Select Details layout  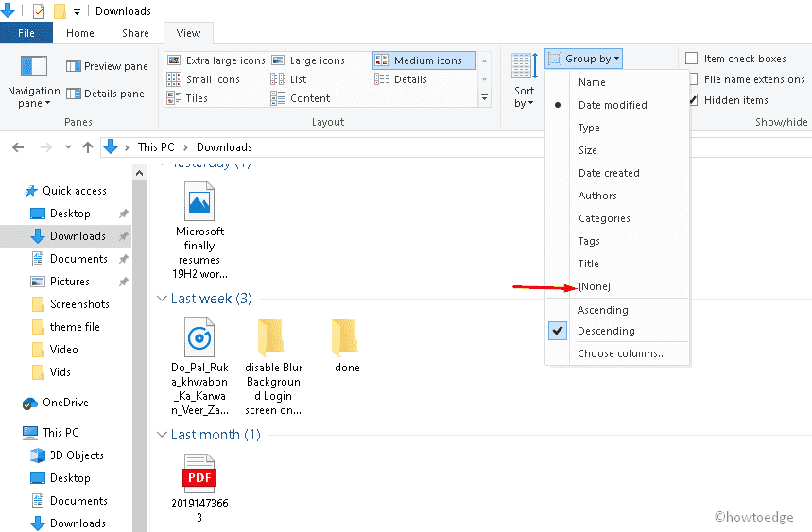click(x=401, y=79)
